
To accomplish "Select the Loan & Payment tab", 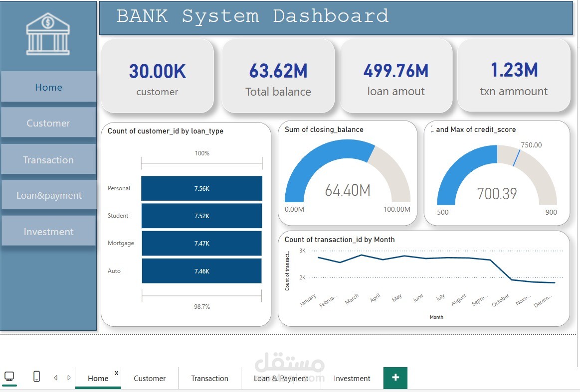I will tap(281, 378).
